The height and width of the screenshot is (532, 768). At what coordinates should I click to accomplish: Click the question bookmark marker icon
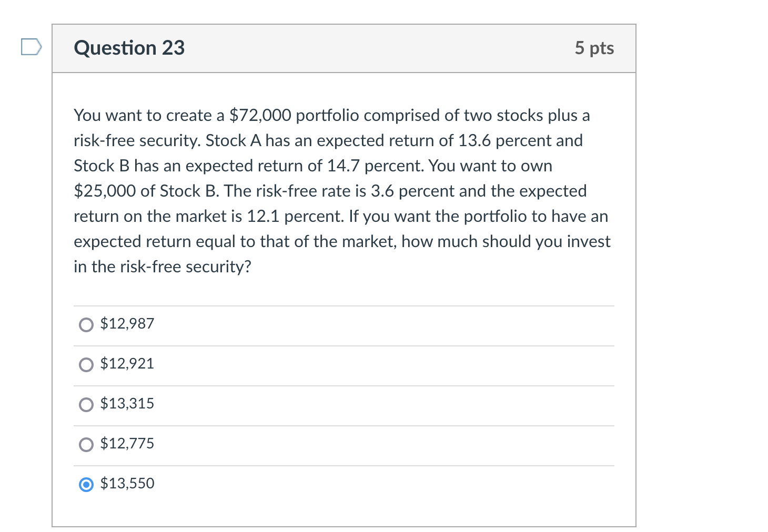coord(32,47)
